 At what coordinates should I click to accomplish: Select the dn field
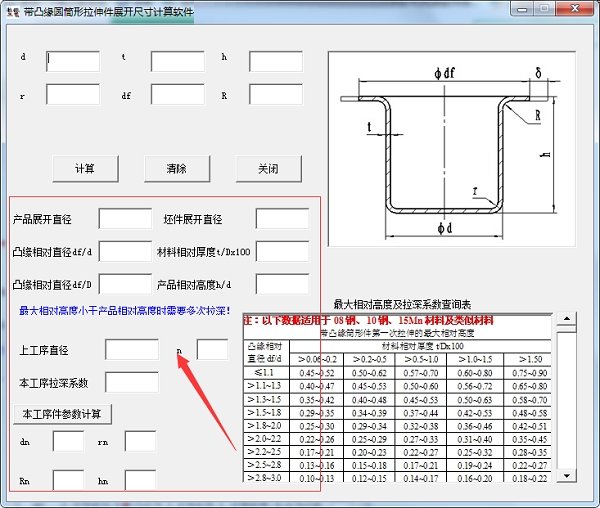68,441
